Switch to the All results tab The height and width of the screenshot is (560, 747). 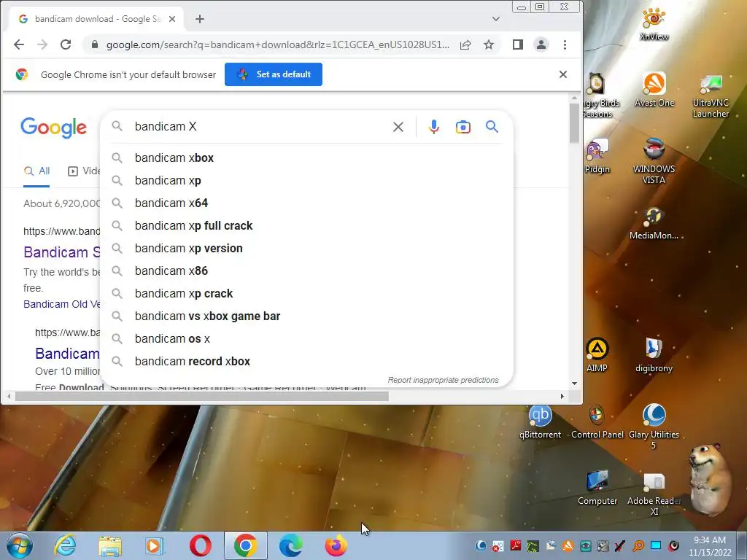pyautogui.click(x=36, y=171)
